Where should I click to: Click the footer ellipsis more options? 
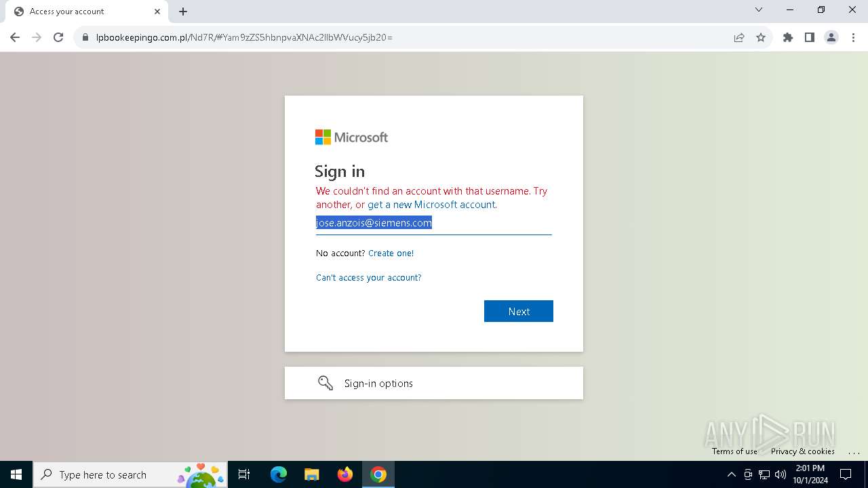pos(854,451)
